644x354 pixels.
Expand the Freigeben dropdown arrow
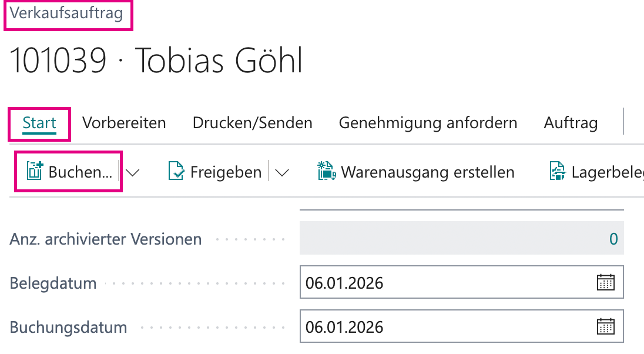point(282,172)
